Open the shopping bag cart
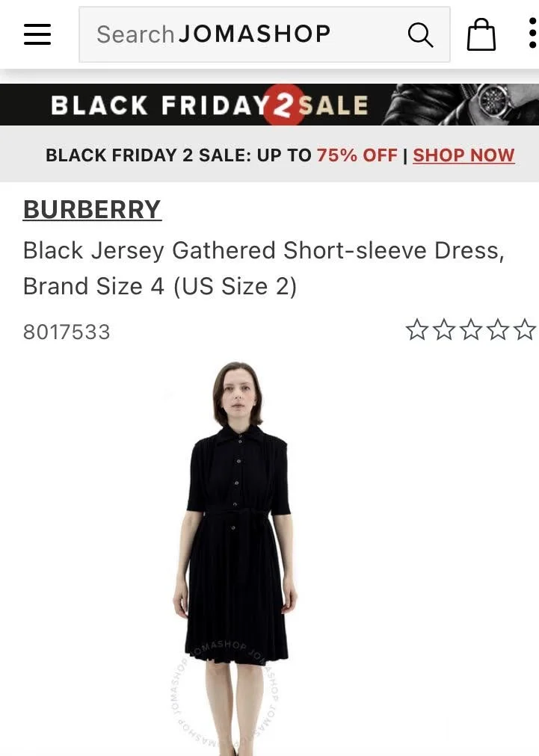539x756 pixels. click(481, 34)
